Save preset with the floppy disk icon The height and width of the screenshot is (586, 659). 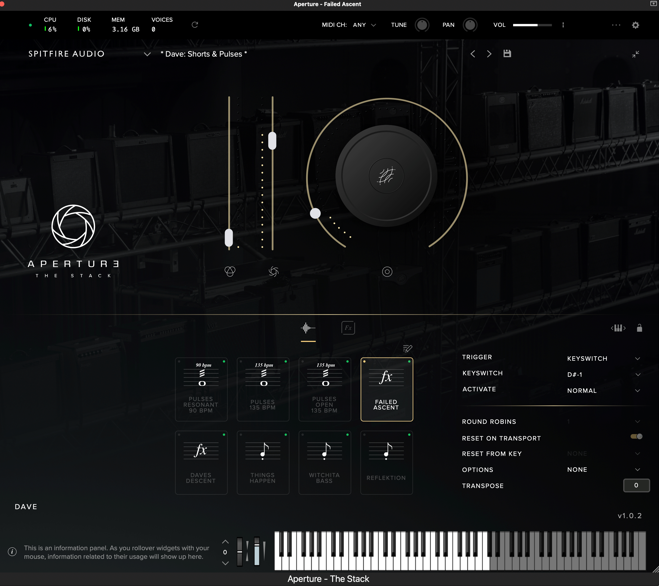(507, 54)
